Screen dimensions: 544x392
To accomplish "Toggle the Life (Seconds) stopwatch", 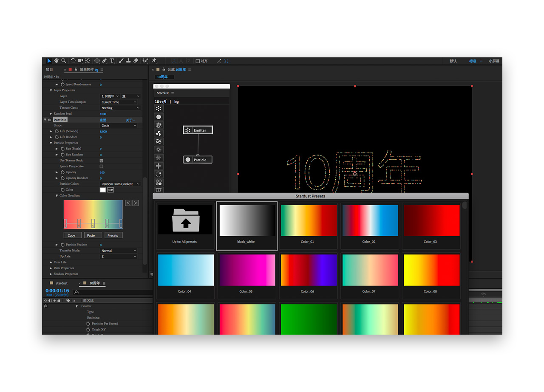I will 57,131.
